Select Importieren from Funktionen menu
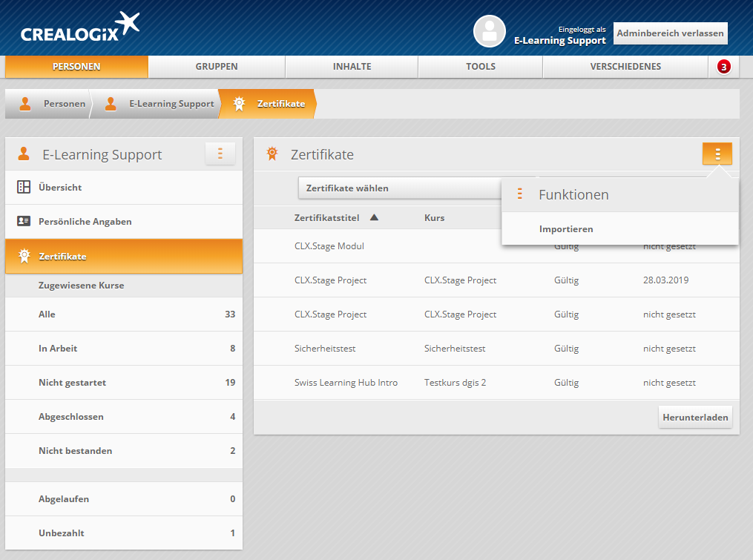This screenshot has width=753, height=560. (566, 229)
